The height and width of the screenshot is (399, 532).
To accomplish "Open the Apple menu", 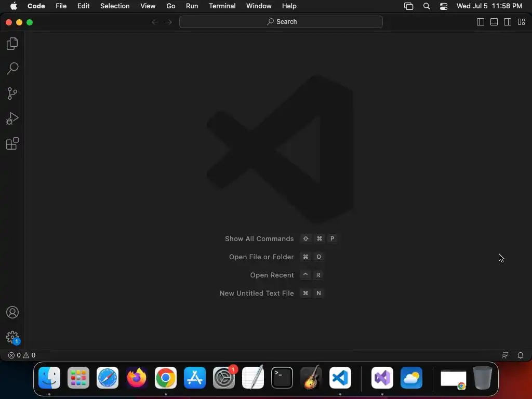I will [14, 6].
